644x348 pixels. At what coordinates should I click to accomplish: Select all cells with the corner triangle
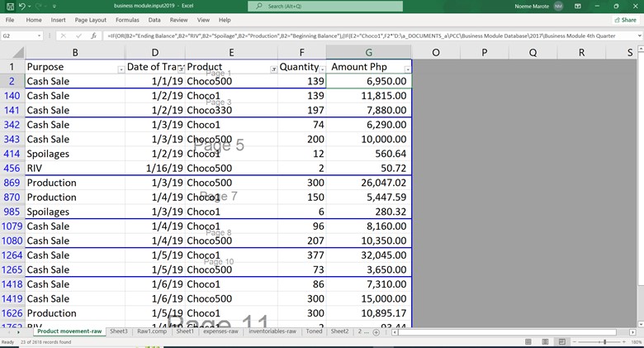click(x=18, y=53)
